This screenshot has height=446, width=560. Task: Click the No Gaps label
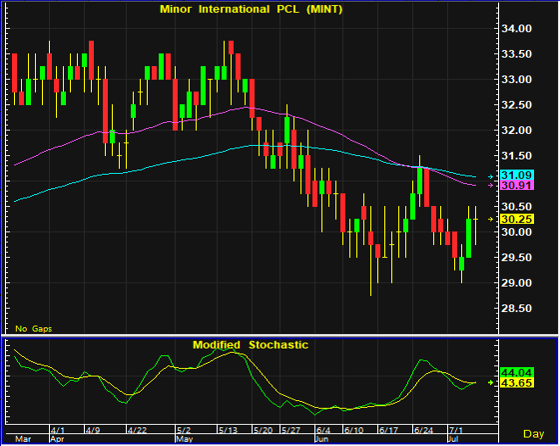[x=34, y=329]
